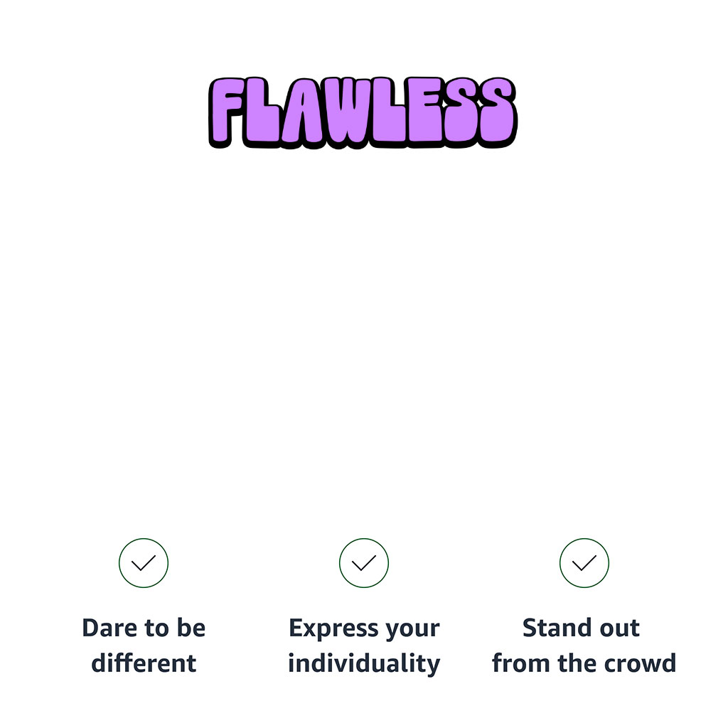Click the word "individuality"
This screenshot has width=728, height=728.
point(364,663)
